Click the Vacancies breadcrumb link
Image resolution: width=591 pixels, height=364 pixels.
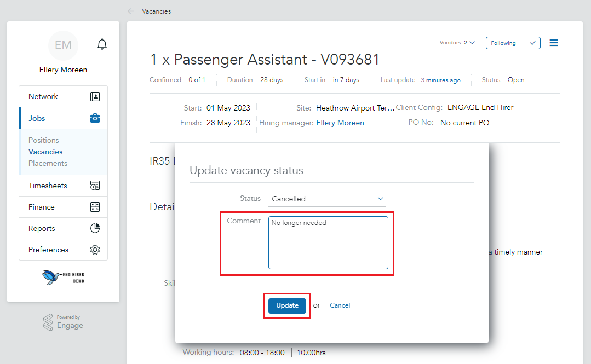click(x=157, y=11)
